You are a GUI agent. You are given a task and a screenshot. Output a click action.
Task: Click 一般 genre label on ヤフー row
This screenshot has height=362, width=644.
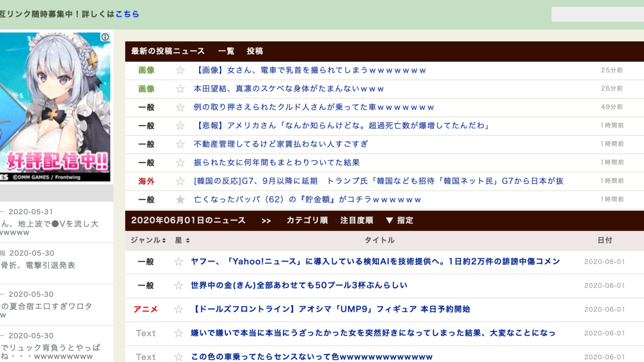point(146,261)
